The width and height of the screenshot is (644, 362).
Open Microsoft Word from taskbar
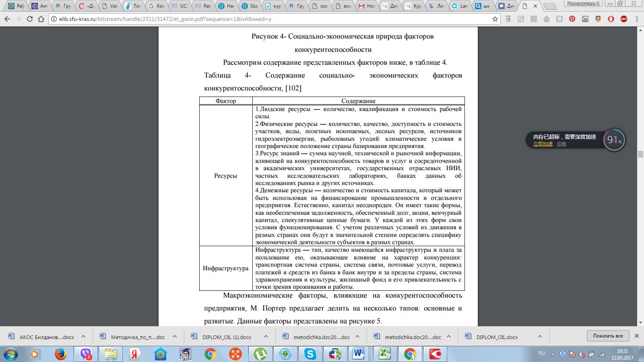tap(358, 354)
